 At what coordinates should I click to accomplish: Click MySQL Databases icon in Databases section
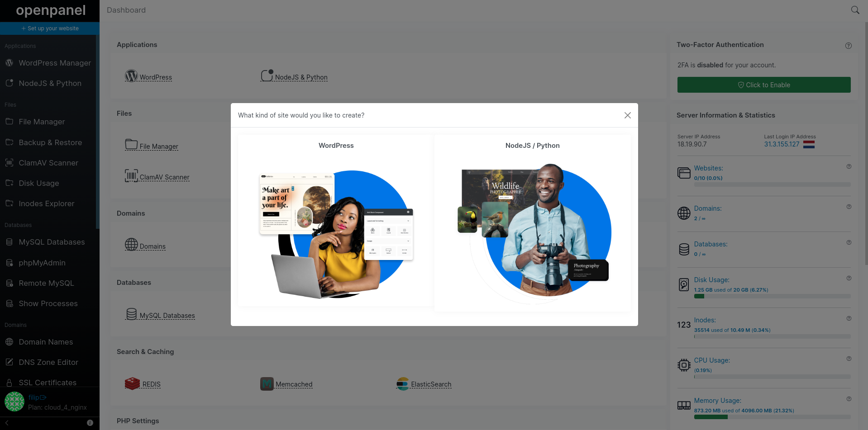pyautogui.click(x=131, y=314)
